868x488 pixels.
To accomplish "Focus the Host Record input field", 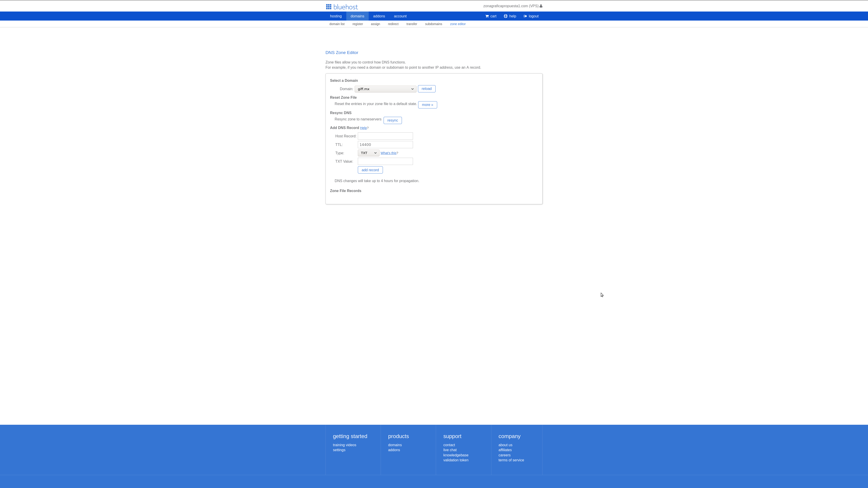I will point(385,136).
